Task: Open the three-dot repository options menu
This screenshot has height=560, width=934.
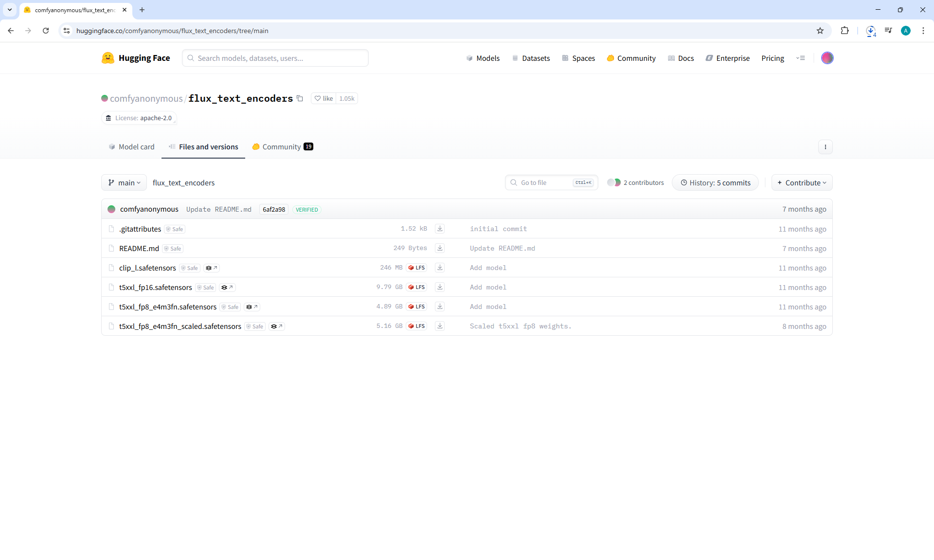Action: [x=825, y=147]
